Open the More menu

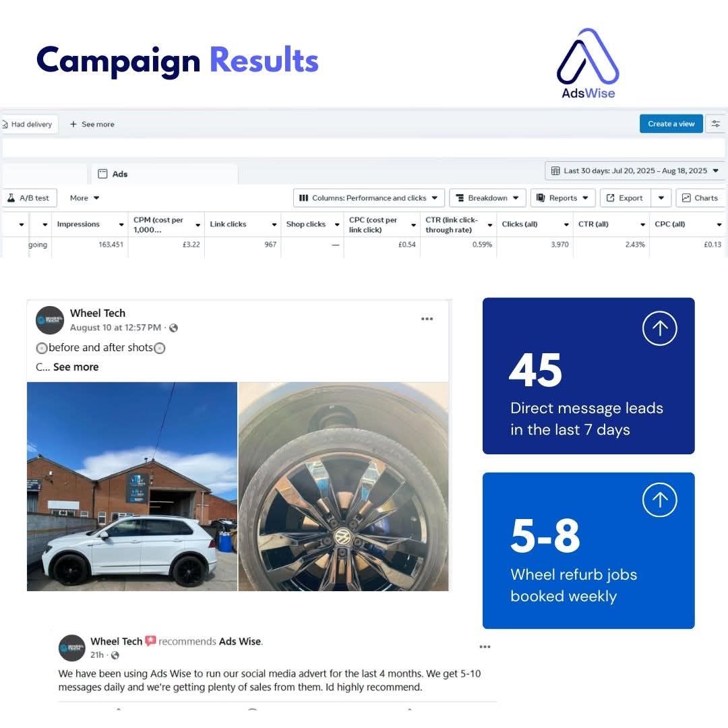pos(84,198)
